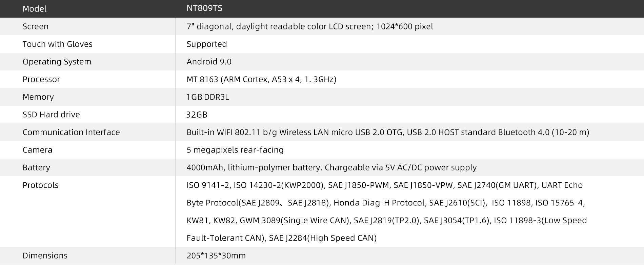This screenshot has height=265, width=644.
Task: Click the Protocols row label
Action: coord(40,185)
